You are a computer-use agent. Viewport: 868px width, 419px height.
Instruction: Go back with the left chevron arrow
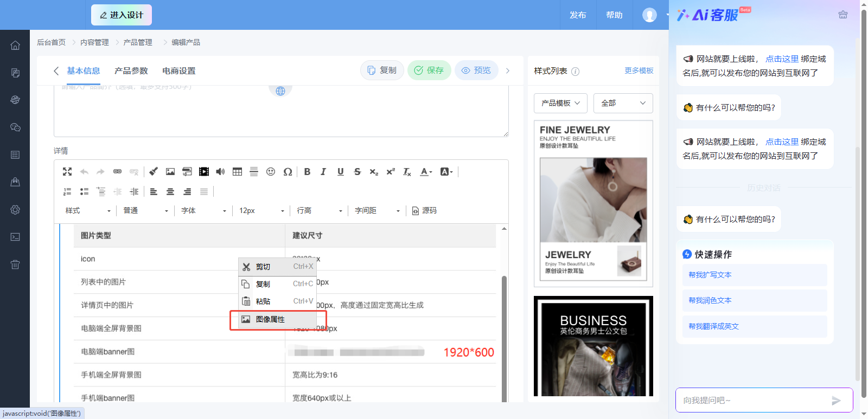[56, 71]
